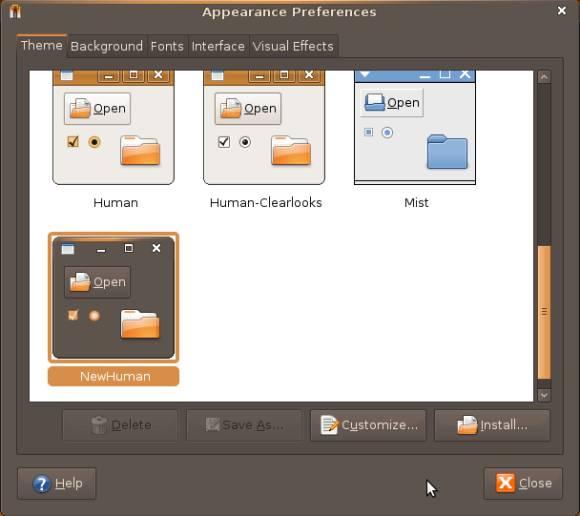Screen dimensions: 580x516
Task: Click the Open button in Human preview
Action: point(97,108)
